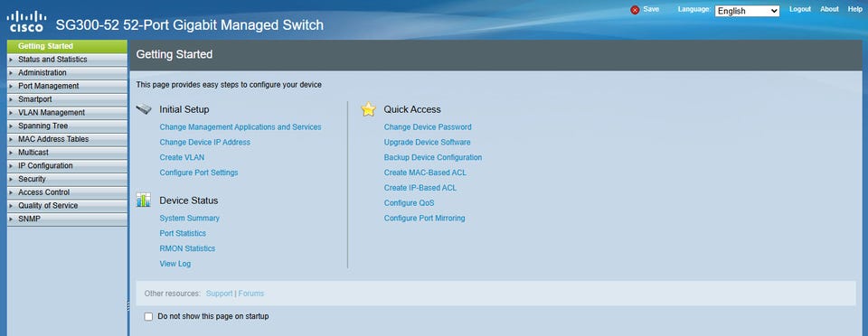The image size is (868, 336).
Task: Expand the MAC Address Tables arrow
Action: pos(11,139)
